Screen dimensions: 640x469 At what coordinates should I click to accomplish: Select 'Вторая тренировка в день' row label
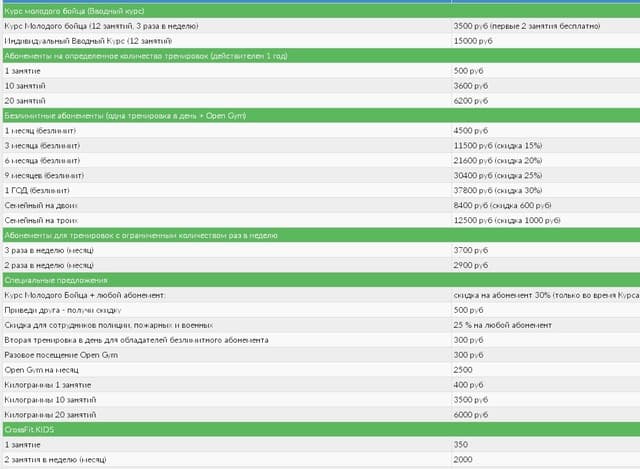(136, 340)
